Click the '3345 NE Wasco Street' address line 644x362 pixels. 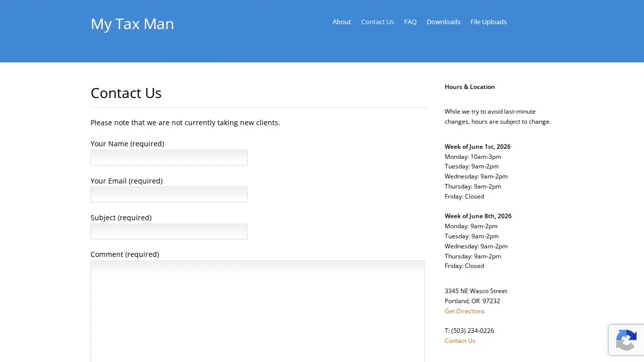[x=476, y=291]
